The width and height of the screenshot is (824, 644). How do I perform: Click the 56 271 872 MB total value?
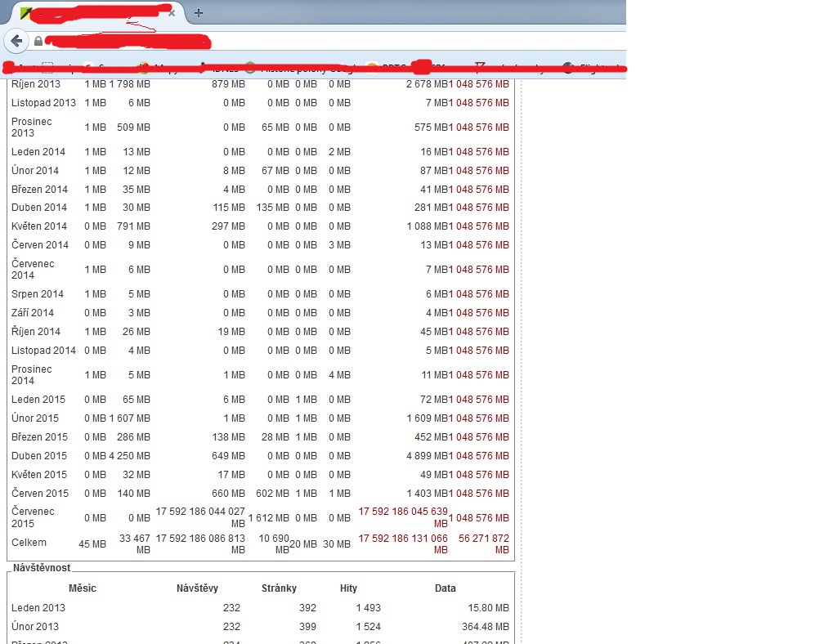click(481, 544)
